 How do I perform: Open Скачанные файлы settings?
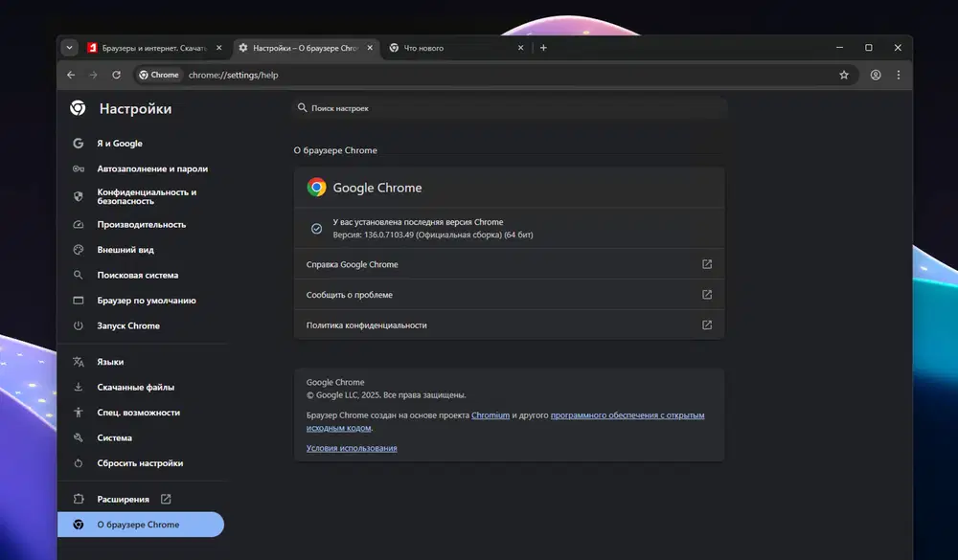tap(135, 387)
